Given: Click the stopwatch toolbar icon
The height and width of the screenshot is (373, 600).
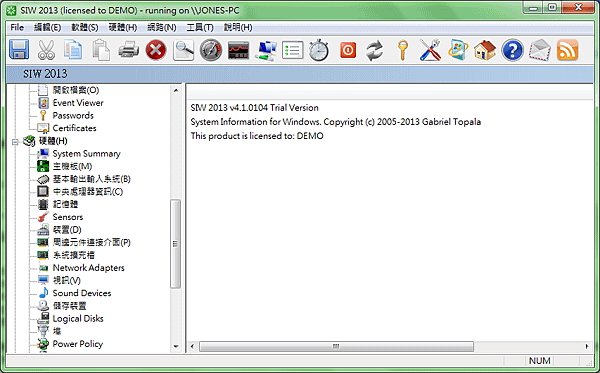Looking at the screenshot, I should (319, 50).
